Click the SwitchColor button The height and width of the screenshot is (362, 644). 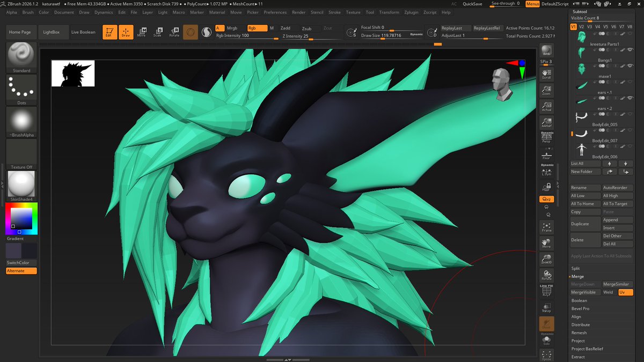click(x=21, y=263)
